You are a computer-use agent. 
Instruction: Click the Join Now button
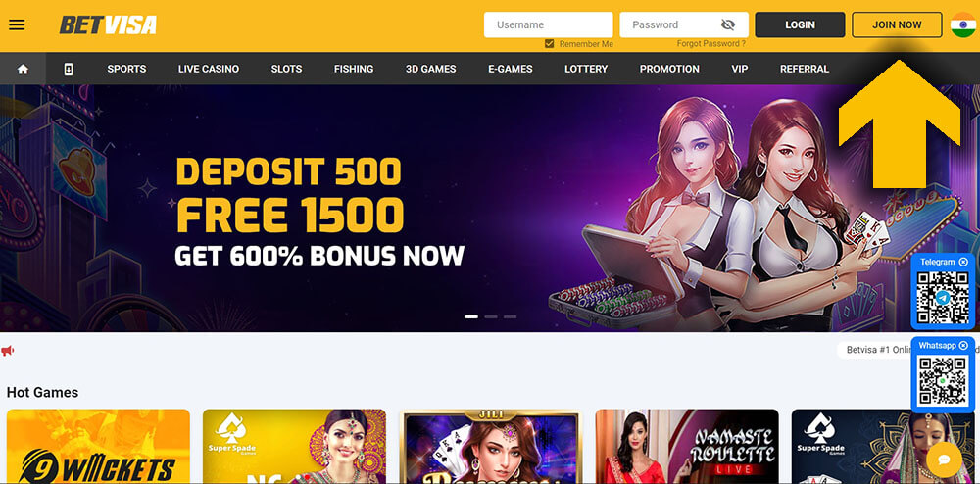click(897, 24)
